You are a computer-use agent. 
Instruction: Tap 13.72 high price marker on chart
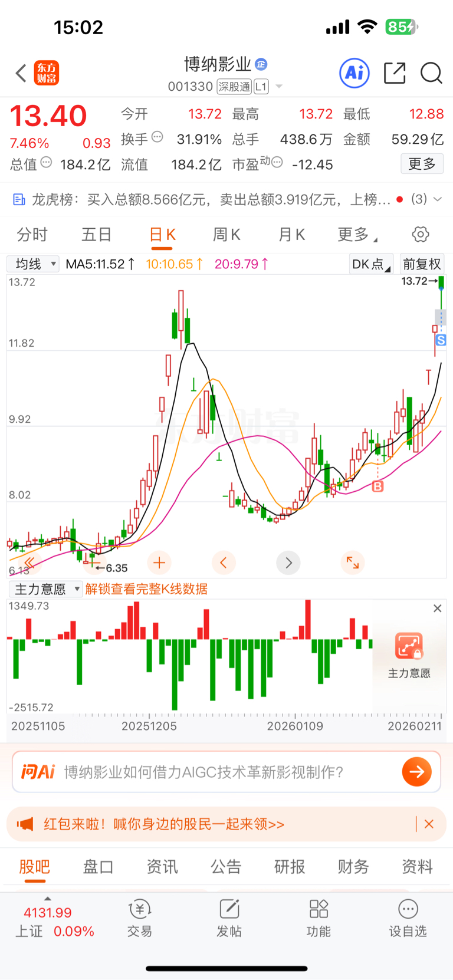pos(419,281)
